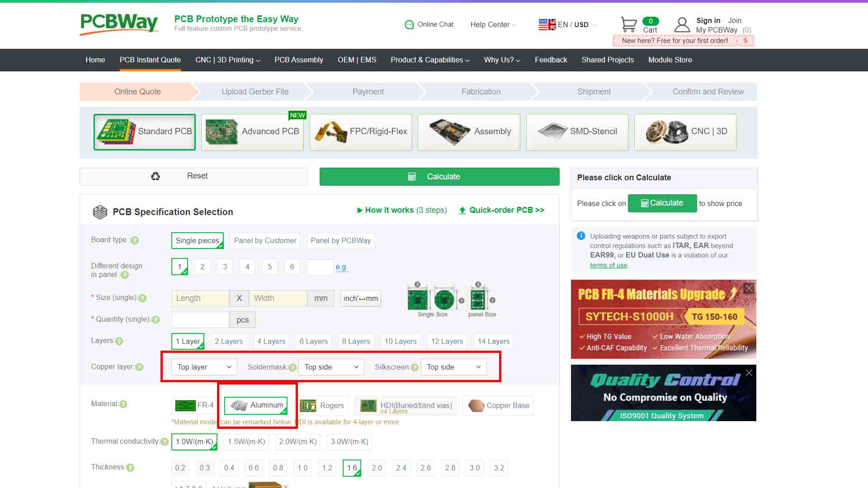The height and width of the screenshot is (488, 868).
Task: Select Single pieces board type
Action: pos(198,240)
